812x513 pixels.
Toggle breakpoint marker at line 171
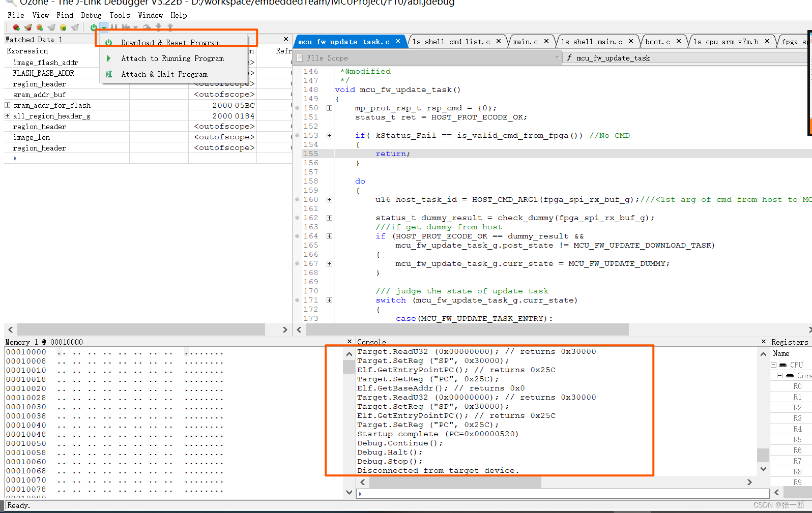pyautogui.click(x=297, y=300)
